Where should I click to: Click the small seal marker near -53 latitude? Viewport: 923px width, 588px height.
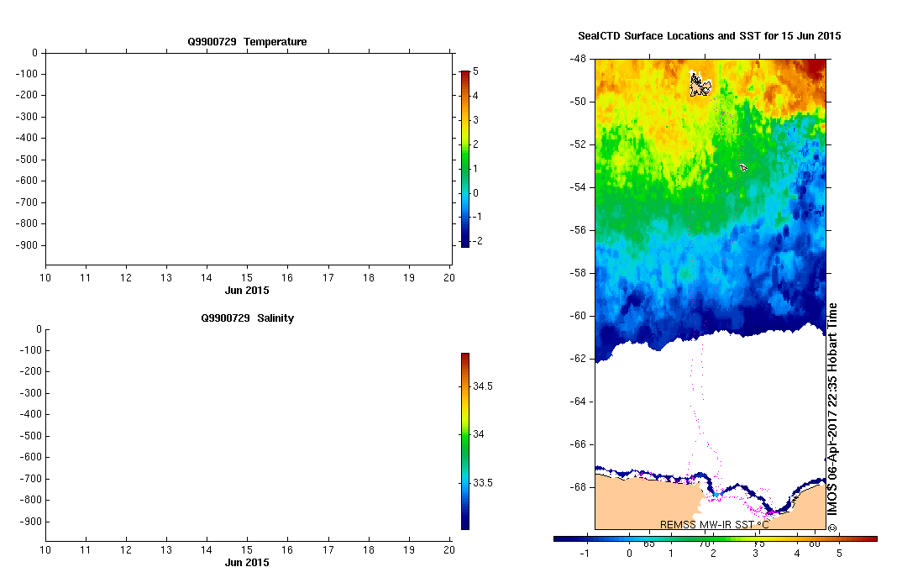coord(743,168)
